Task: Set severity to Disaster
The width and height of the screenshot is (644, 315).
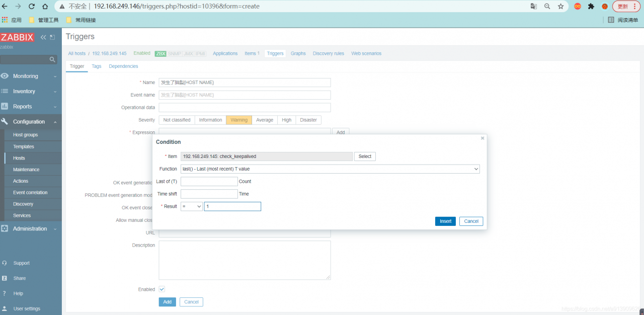Action: 308,120
